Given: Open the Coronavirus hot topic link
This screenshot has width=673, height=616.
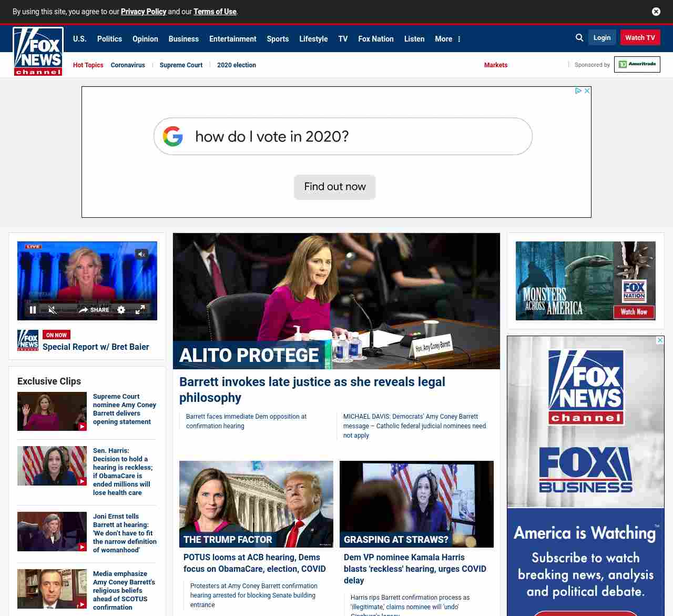Looking at the screenshot, I should [x=128, y=65].
